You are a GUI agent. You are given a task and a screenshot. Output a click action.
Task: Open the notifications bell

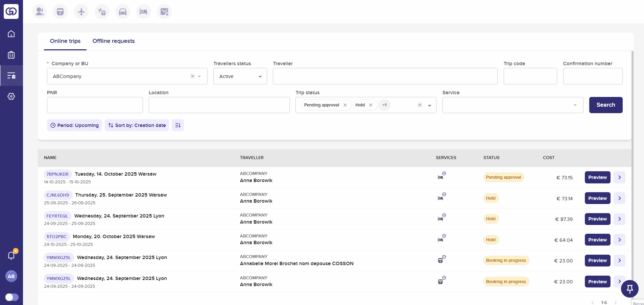[x=11, y=256]
